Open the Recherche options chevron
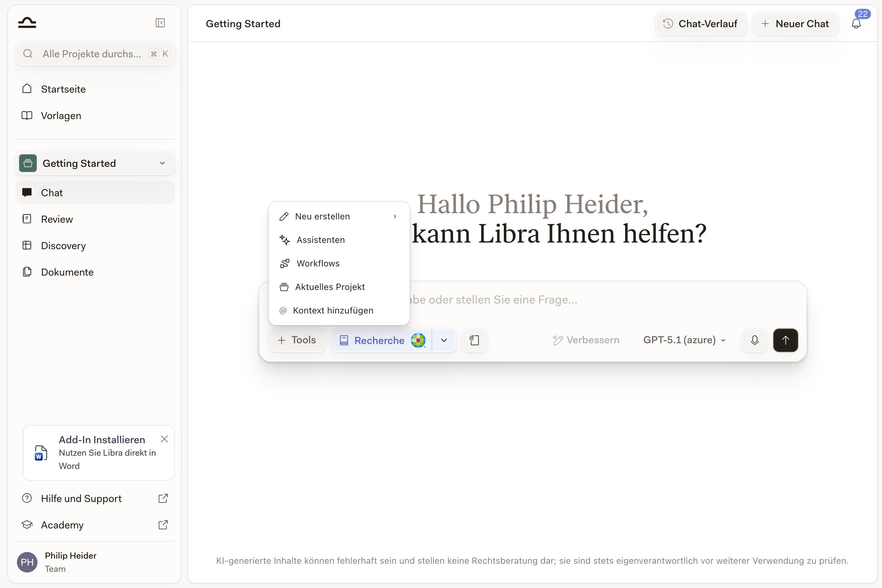This screenshot has width=882, height=588. 444,340
